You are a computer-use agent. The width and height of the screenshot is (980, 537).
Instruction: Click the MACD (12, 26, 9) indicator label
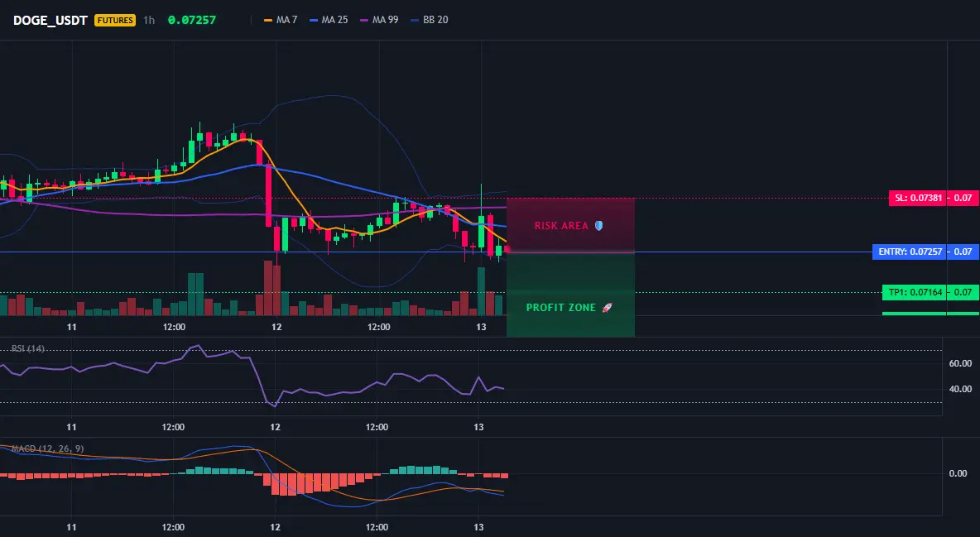coord(47,448)
